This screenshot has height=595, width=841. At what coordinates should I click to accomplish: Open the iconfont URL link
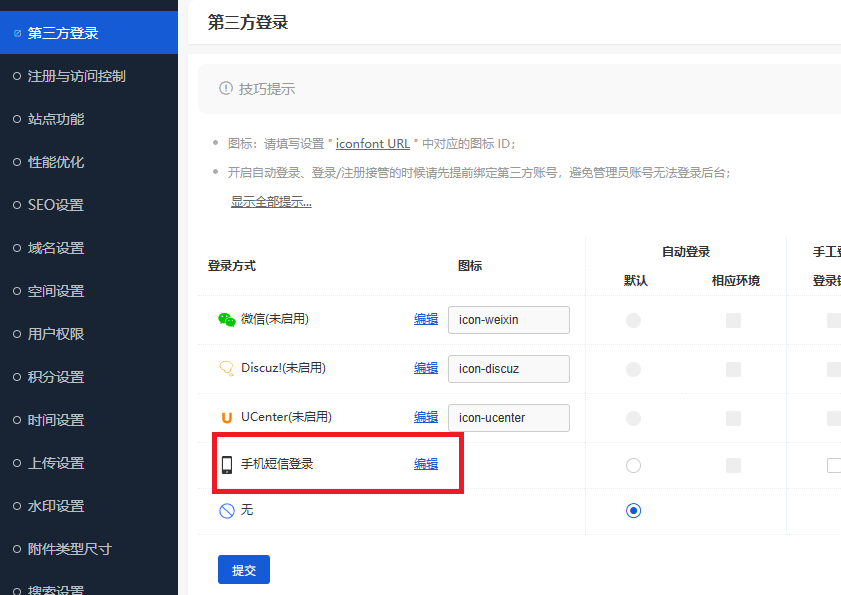click(x=372, y=144)
